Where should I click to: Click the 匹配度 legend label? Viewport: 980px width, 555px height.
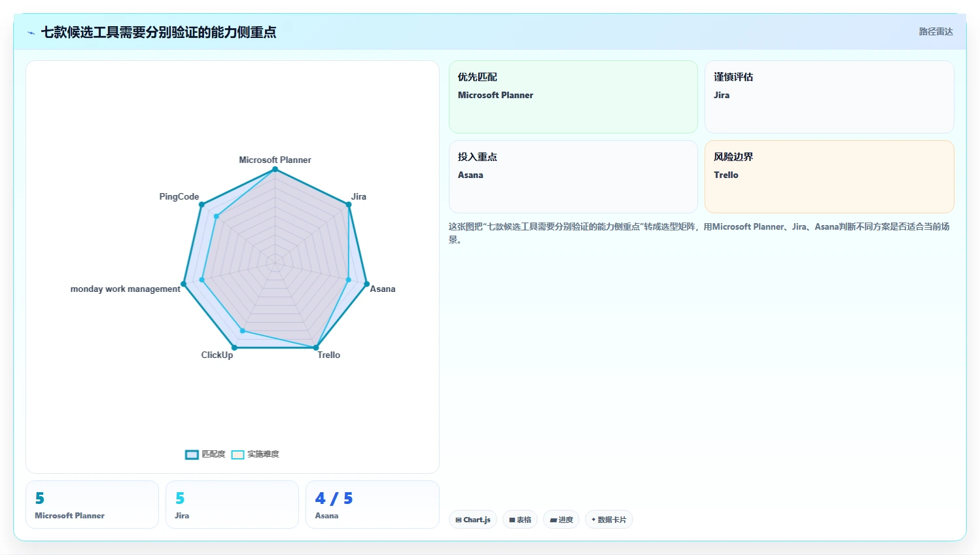213,454
